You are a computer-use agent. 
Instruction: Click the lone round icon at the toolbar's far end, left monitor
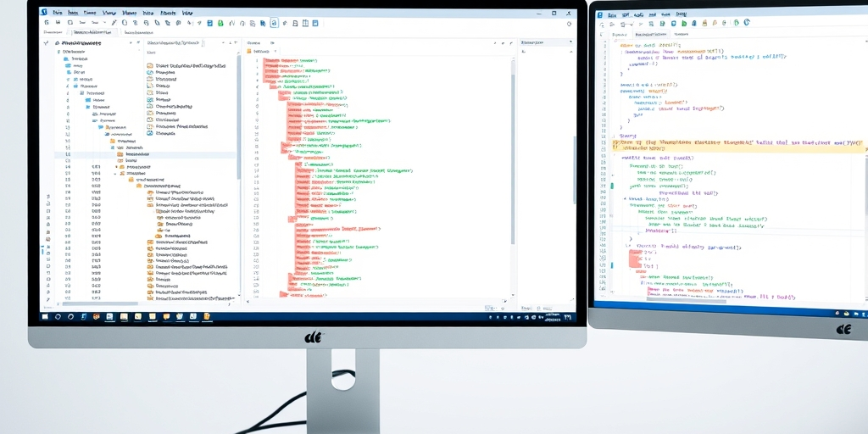pos(569,23)
